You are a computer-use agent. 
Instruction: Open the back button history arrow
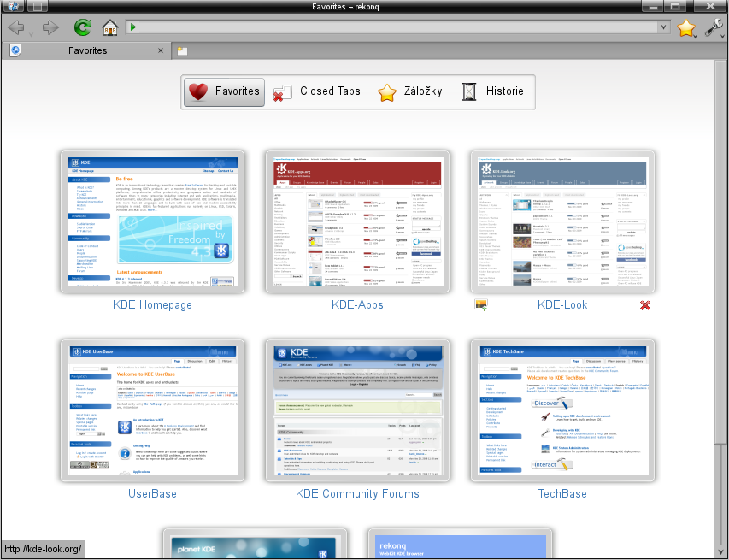pyautogui.click(x=31, y=34)
